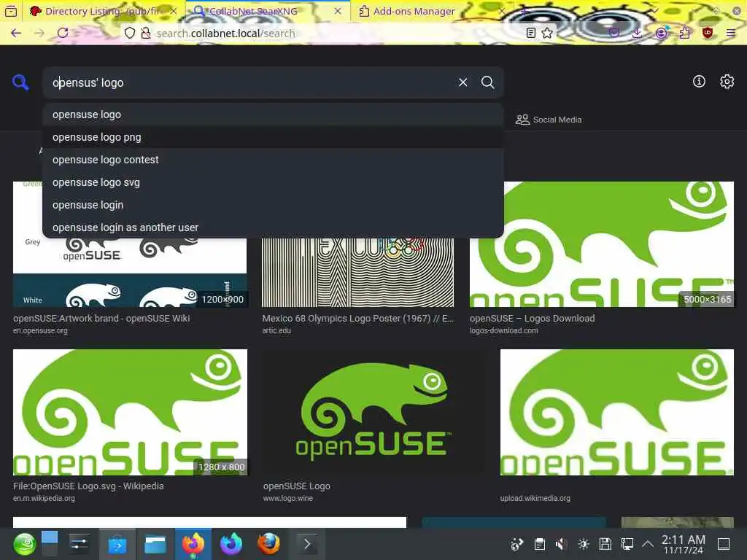Open the uBlock Origin popup
747x560 pixels.
708,33
